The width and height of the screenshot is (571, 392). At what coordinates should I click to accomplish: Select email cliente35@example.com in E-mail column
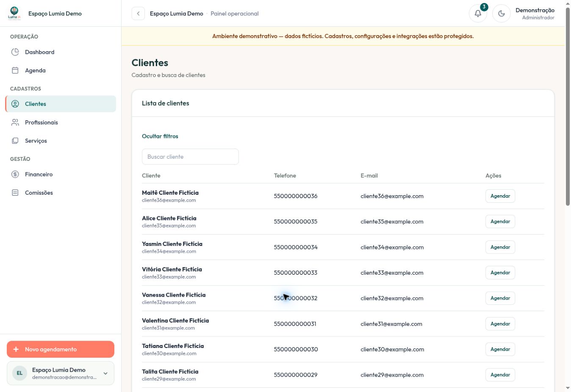(x=392, y=221)
